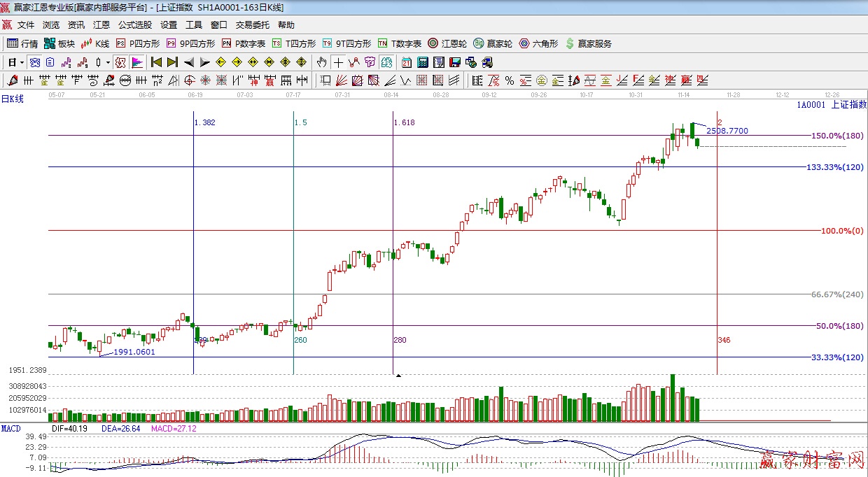This screenshot has height=477, width=868.
Task: Open the 公式选股 menu
Action: click(x=135, y=24)
